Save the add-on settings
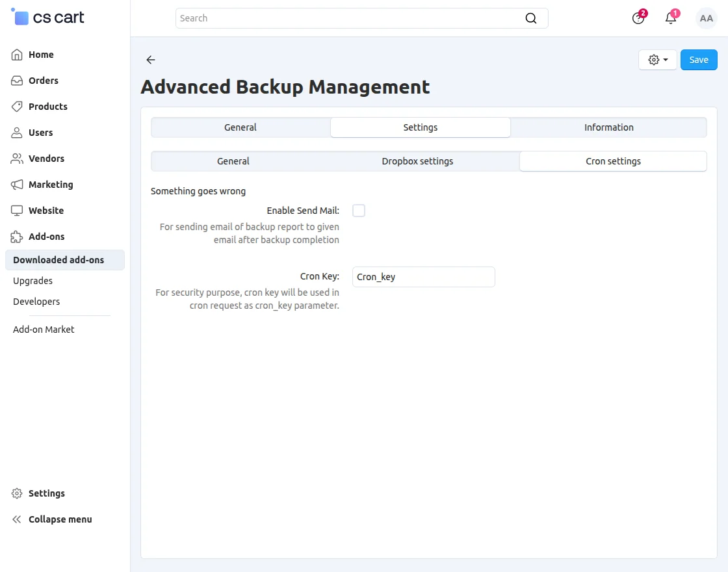Screen dimensions: 728x572 click(698, 59)
